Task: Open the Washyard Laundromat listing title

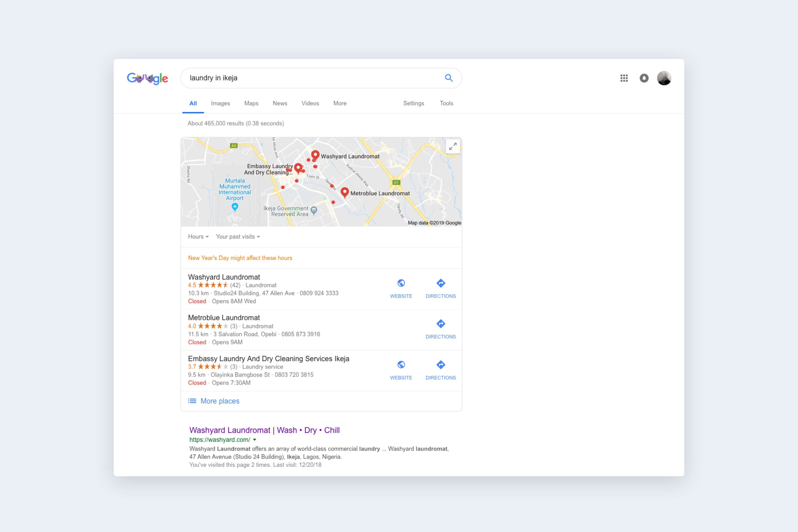Action: (x=224, y=277)
